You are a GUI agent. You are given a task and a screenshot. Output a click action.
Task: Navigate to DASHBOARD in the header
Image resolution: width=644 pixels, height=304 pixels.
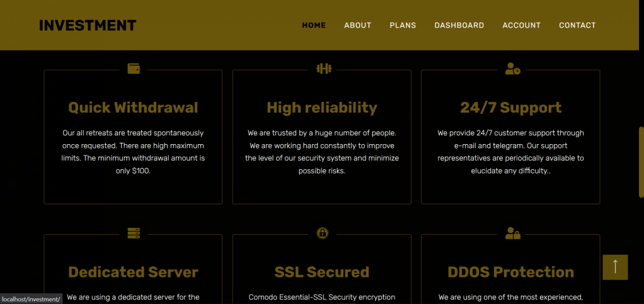coord(459,25)
